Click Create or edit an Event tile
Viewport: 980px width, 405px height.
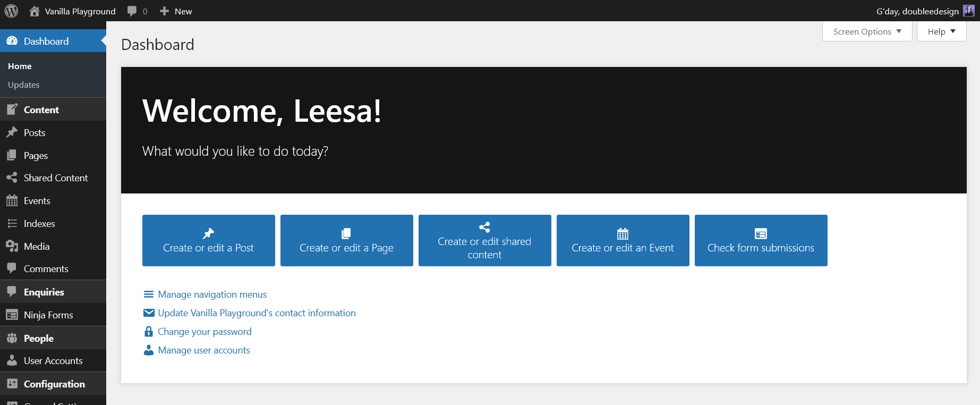tap(623, 241)
